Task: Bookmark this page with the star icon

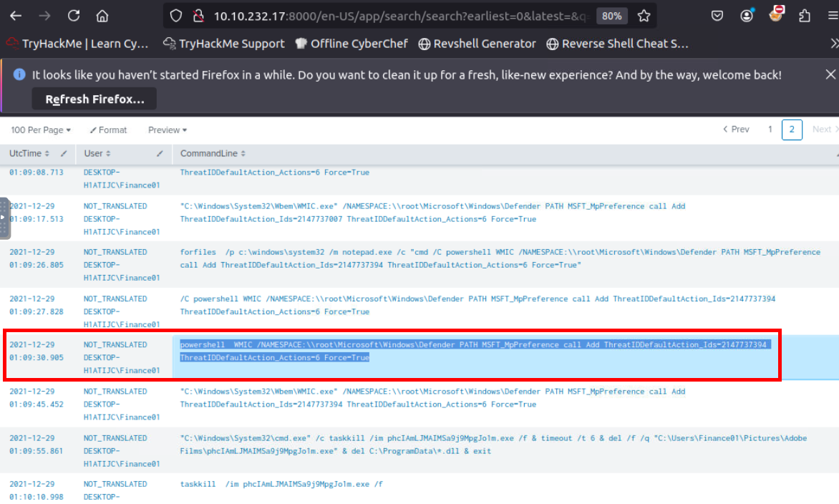Action: click(x=644, y=16)
